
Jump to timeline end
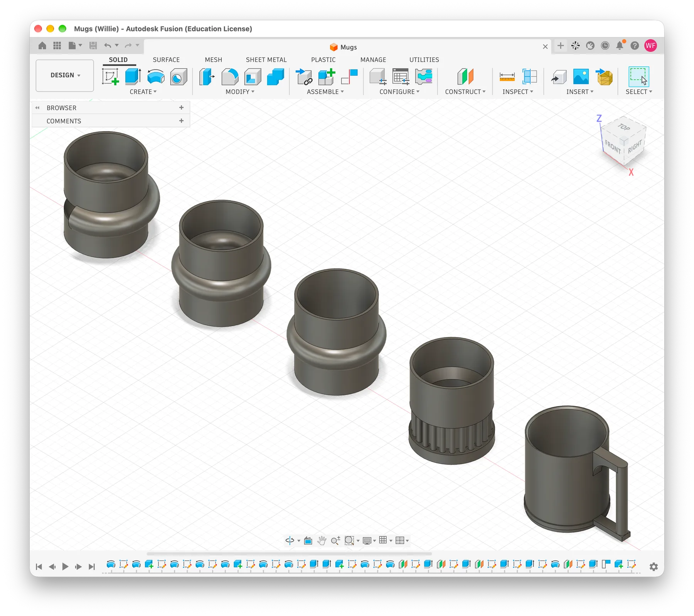point(92,566)
